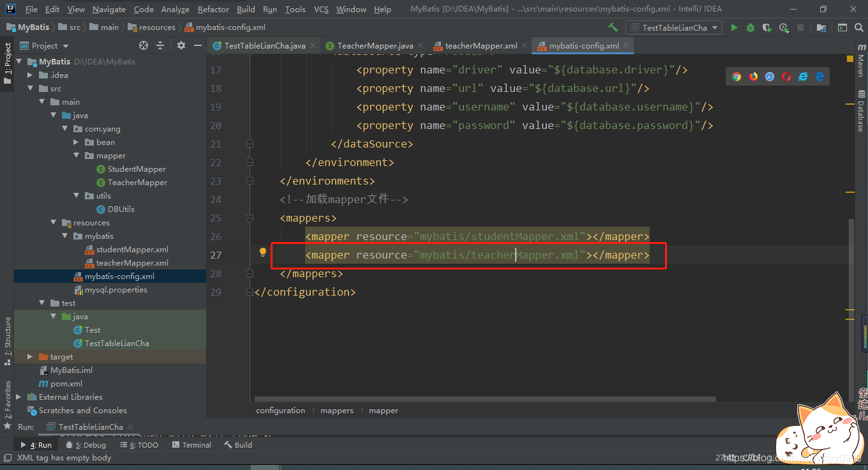
Task: Open the TestTableLianCha run configuration dropdown
Action: pyautogui.click(x=674, y=27)
